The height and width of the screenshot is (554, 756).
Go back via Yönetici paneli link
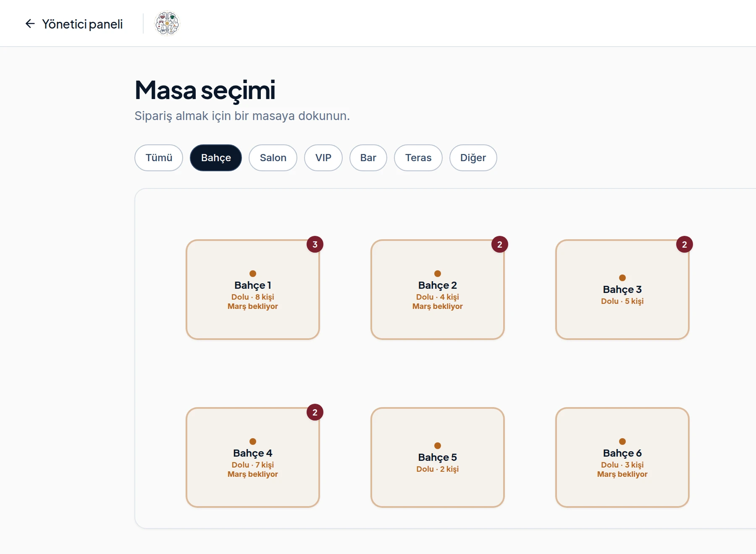coord(74,24)
